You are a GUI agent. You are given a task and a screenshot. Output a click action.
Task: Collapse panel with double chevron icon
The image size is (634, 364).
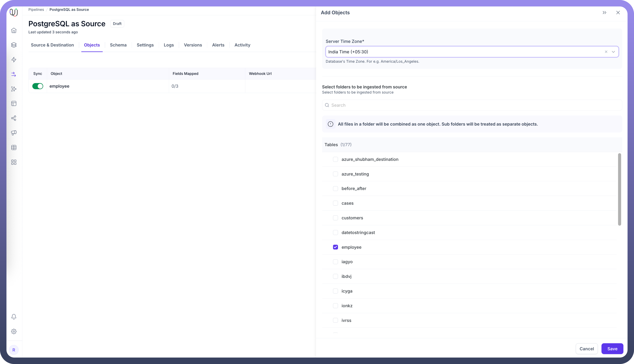pos(604,12)
